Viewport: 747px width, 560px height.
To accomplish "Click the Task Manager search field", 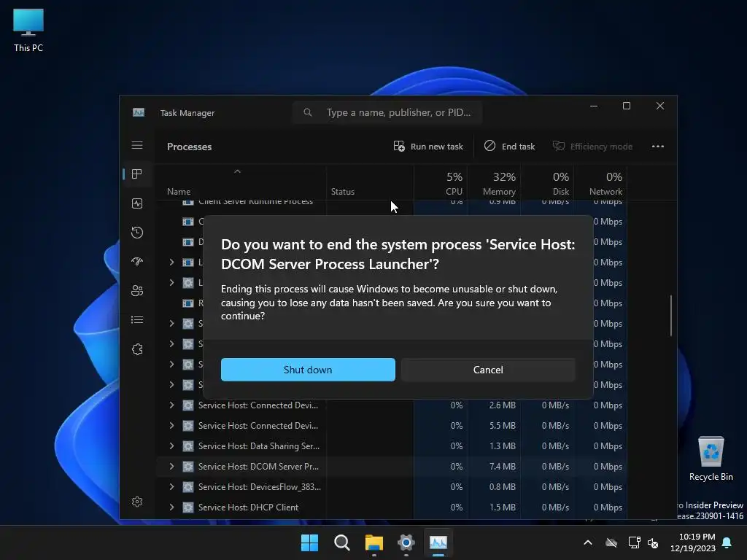I will point(387,112).
